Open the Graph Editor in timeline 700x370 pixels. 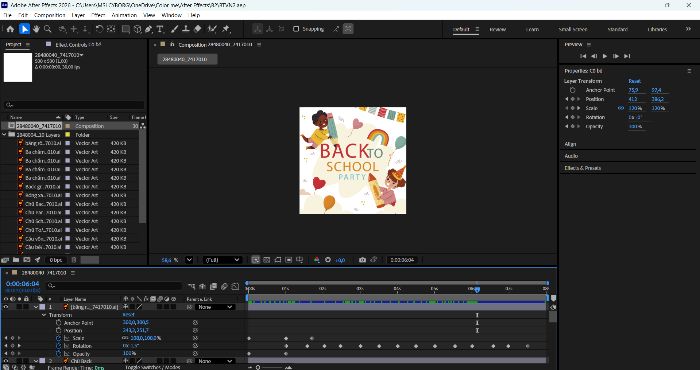coord(235,286)
